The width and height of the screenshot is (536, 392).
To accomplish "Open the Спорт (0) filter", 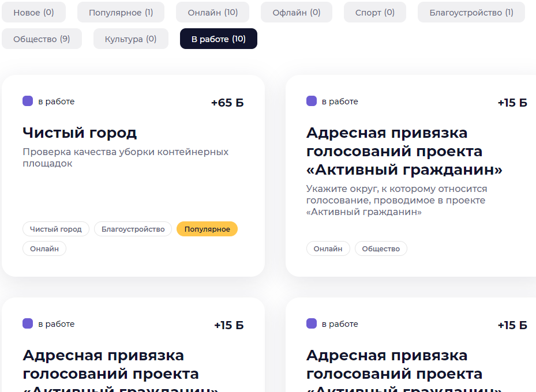I will click(x=374, y=12).
